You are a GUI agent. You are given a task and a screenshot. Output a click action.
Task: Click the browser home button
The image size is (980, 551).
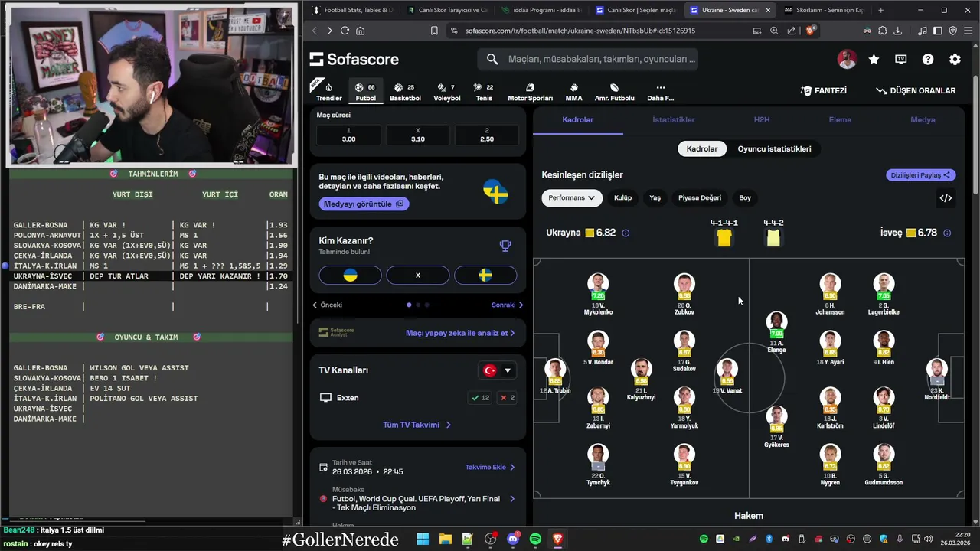pyautogui.click(x=361, y=31)
